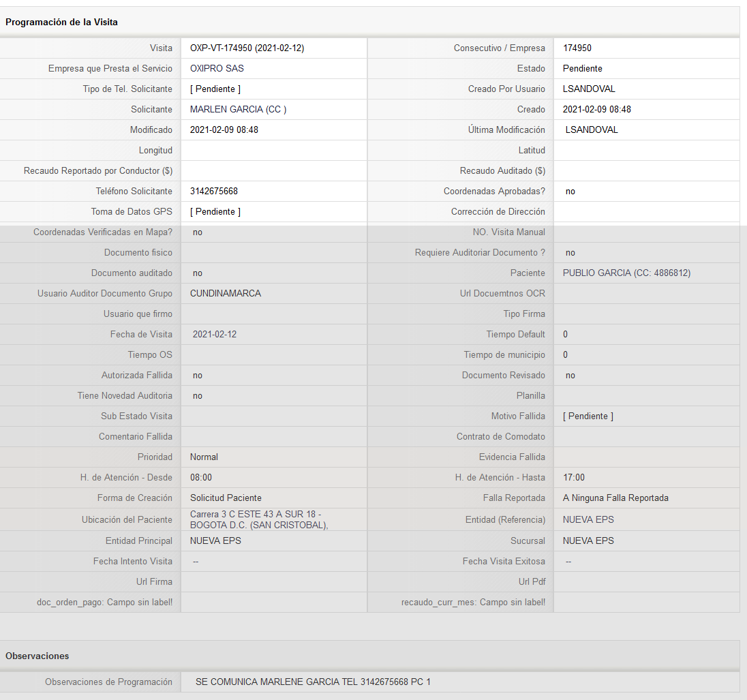
Task: Click the Toma de Datos GPS value
Action: [215, 212]
